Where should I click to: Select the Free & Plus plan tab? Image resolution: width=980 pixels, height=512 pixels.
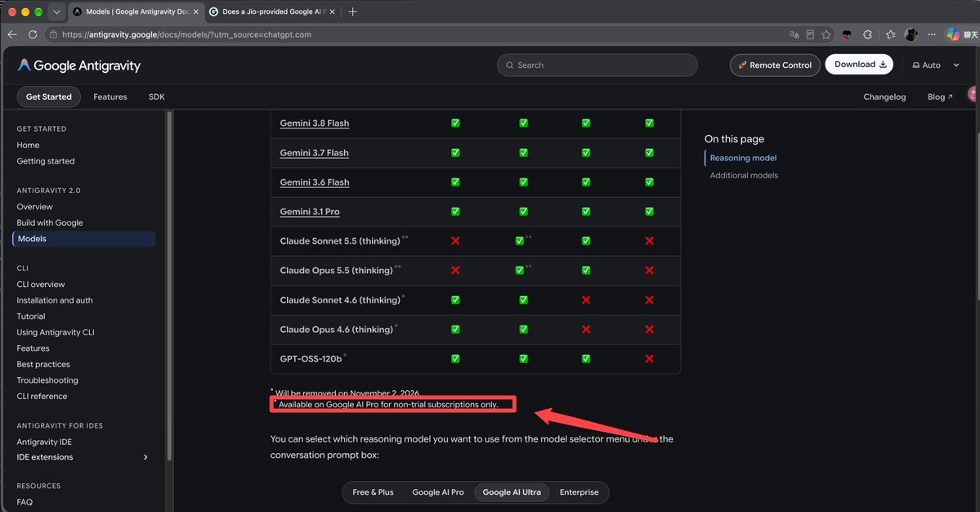coord(374,492)
